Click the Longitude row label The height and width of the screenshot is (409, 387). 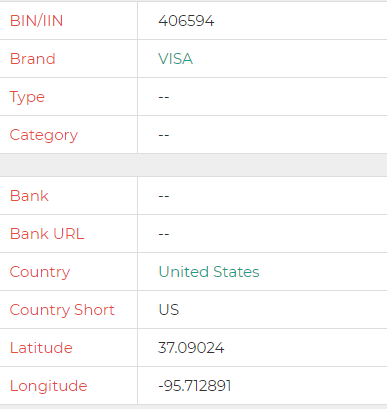point(49,386)
